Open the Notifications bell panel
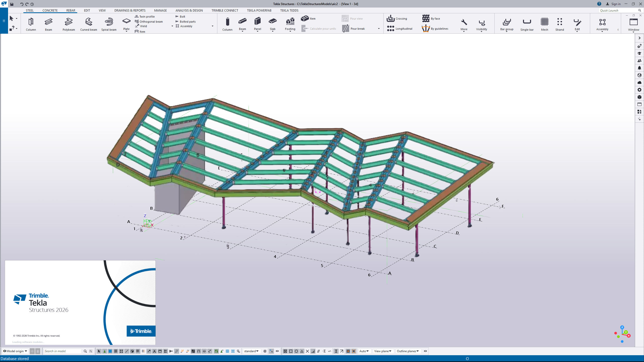The width and height of the screenshot is (644, 362). 639,68
